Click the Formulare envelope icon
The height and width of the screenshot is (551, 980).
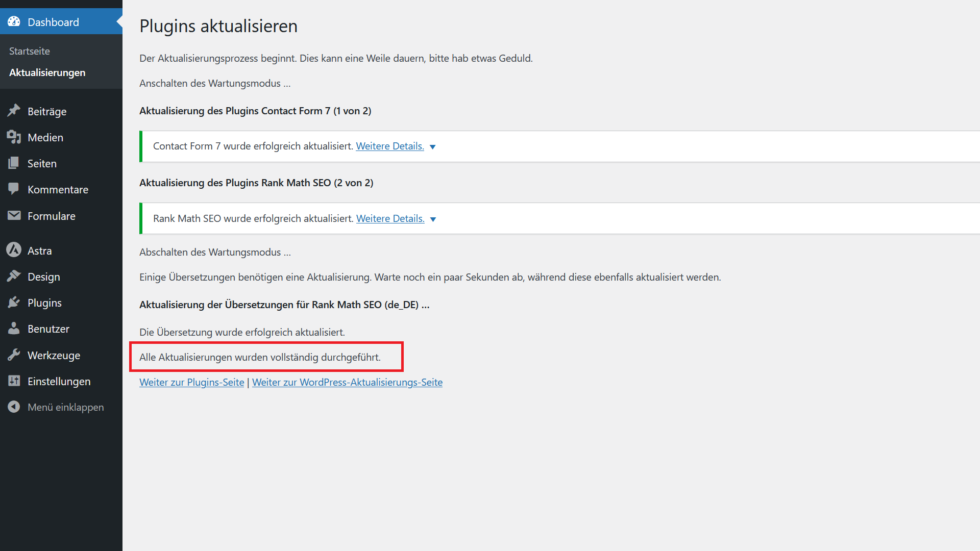[x=14, y=215]
